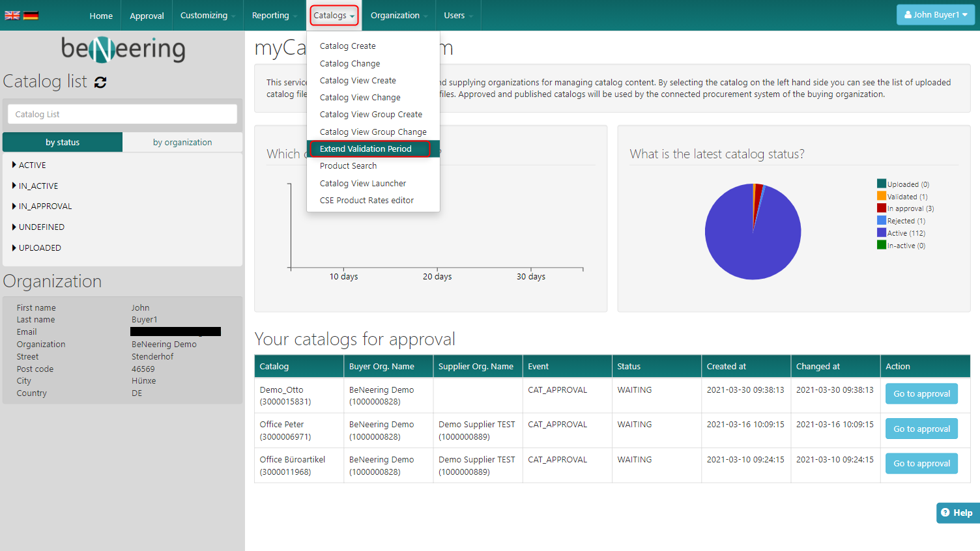Focus the Catalog List search field

pyautogui.click(x=122, y=115)
